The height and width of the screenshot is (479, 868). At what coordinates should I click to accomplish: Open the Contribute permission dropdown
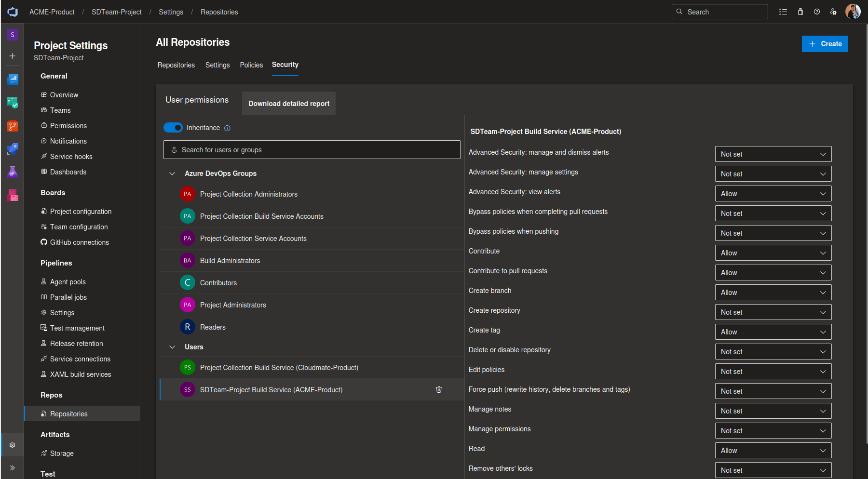click(x=773, y=253)
